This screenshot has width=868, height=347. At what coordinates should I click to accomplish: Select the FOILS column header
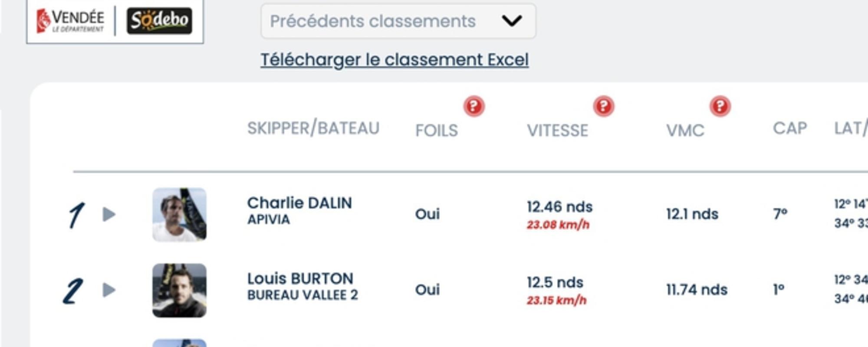[x=437, y=131]
